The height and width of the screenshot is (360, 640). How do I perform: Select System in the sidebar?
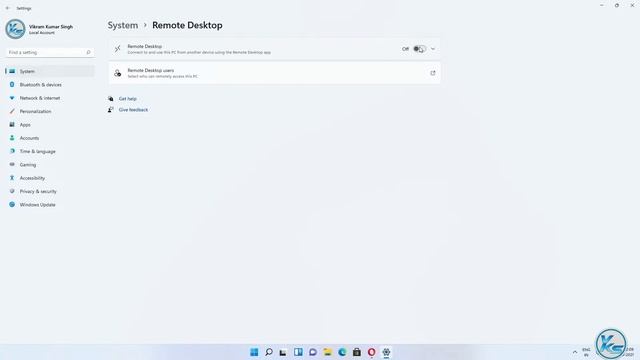tap(50, 71)
